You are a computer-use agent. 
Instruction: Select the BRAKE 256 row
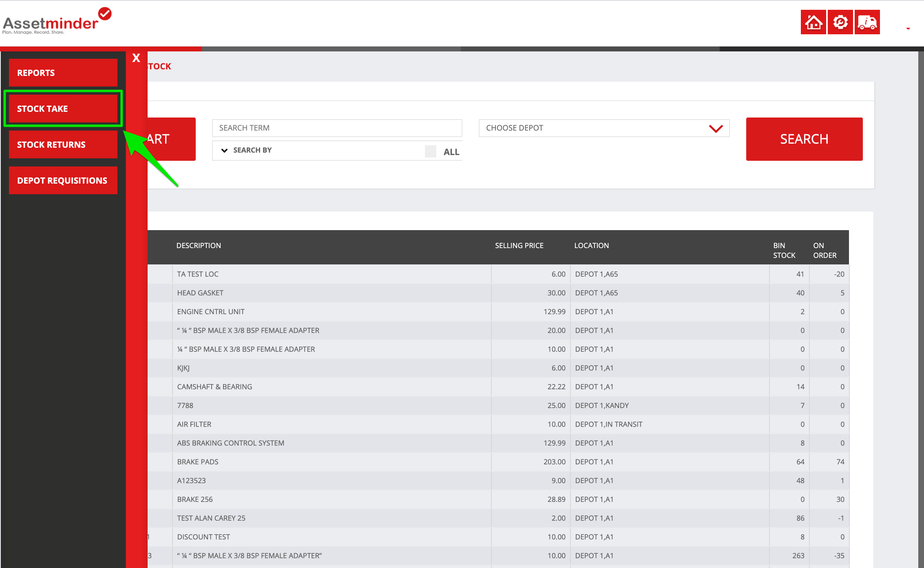pyautogui.click(x=498, y=499)
